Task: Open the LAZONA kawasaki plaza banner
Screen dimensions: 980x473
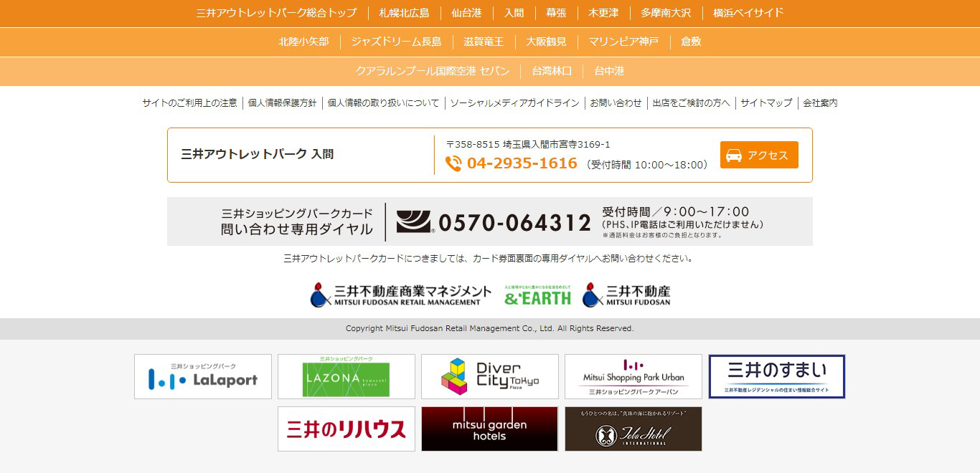Action: pos(347,376)
